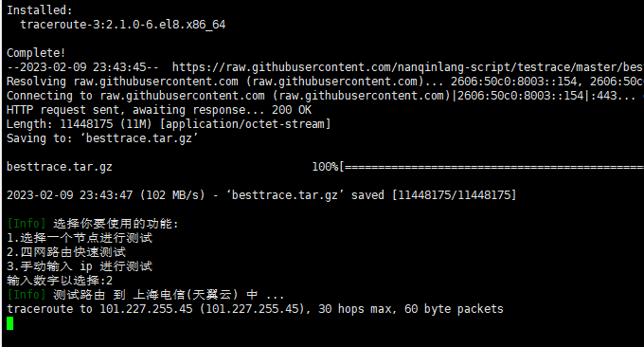Click the traceroute-3:2.1.0-6.el8.x86_64 package name
The image size is (644, 347).
click(123, 25)
